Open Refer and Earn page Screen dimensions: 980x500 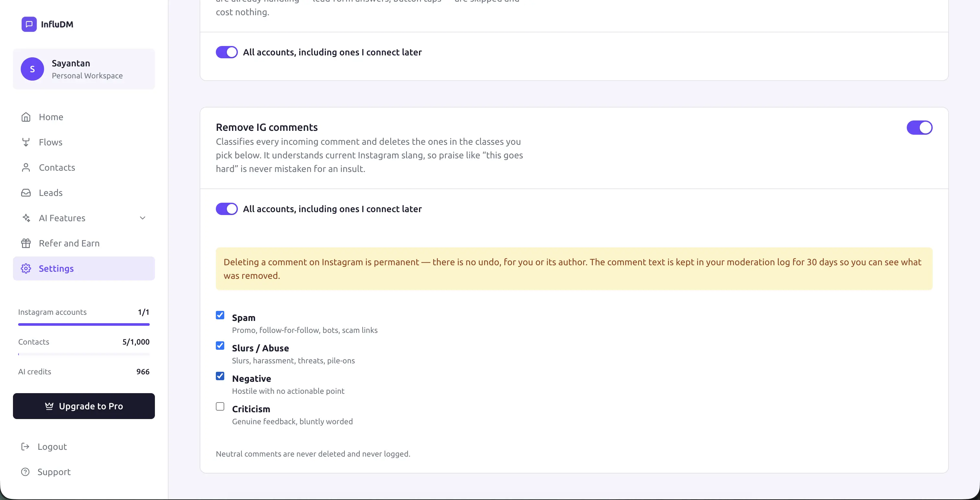click(84, 243)
